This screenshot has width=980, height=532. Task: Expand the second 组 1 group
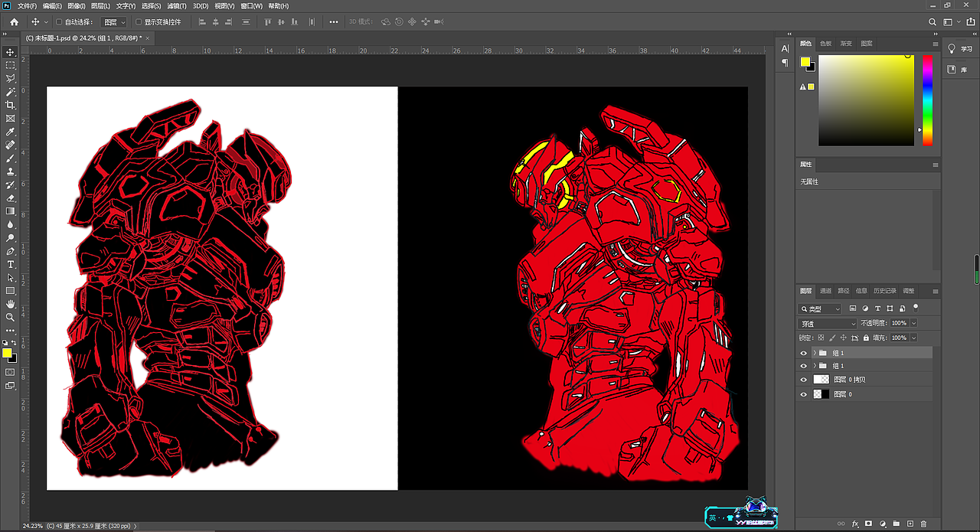click(814, 366)
